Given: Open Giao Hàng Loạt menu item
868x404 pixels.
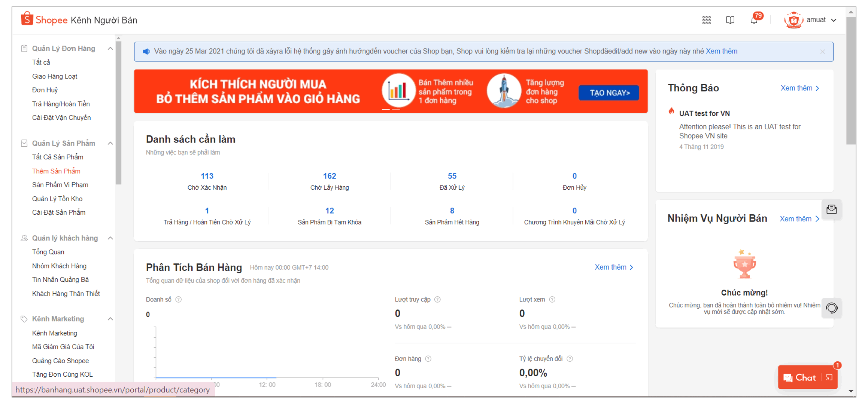Looking at the screenshot, I should pos(55,76).
